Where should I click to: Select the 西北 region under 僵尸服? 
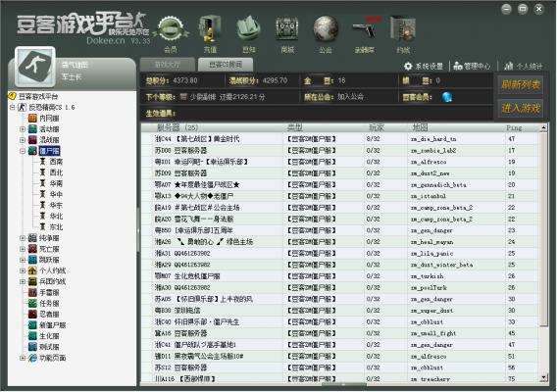click(56, 172)
